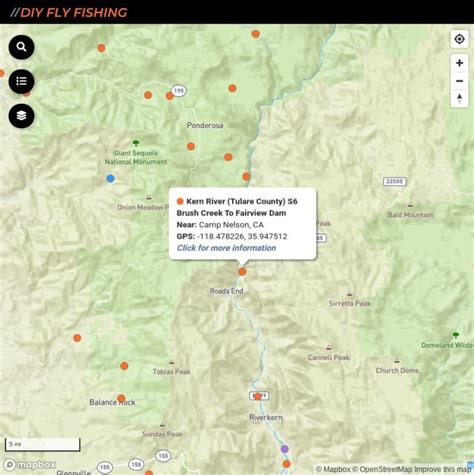Click the Church Dome label
This screenshot has width=474, height=475.
tap(397, 370)
